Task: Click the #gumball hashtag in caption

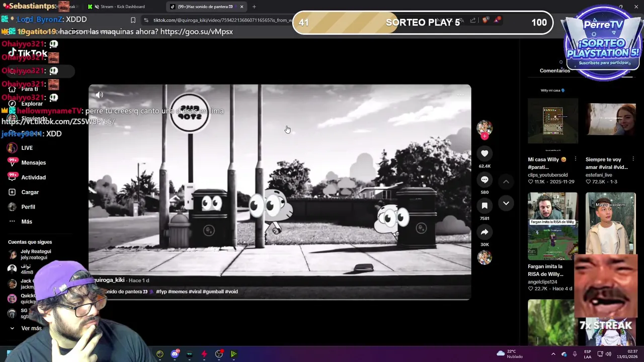Action: click(213, 292)
